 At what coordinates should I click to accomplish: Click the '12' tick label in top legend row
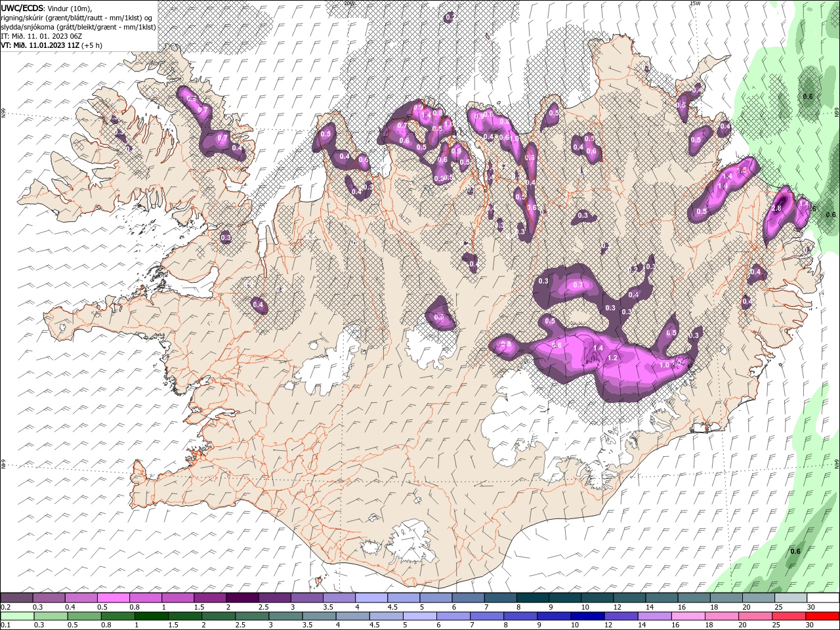point(618,607)
